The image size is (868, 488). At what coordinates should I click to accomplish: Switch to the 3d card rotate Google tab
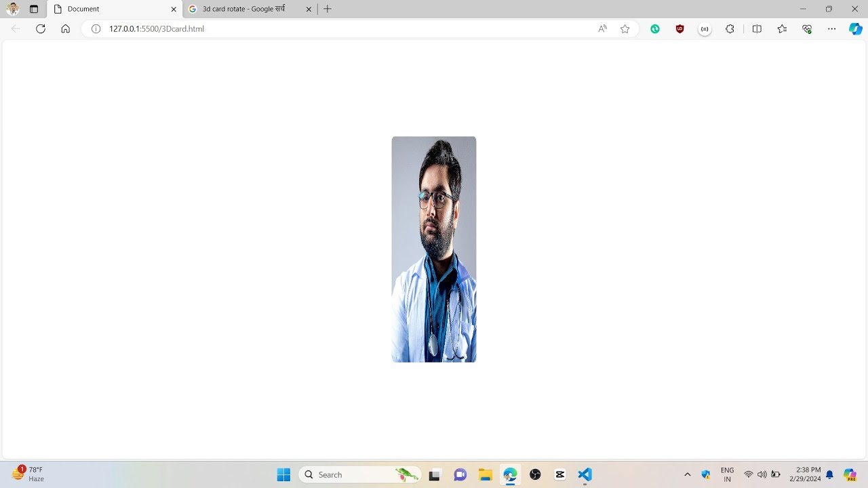click(x=250, y=9)
